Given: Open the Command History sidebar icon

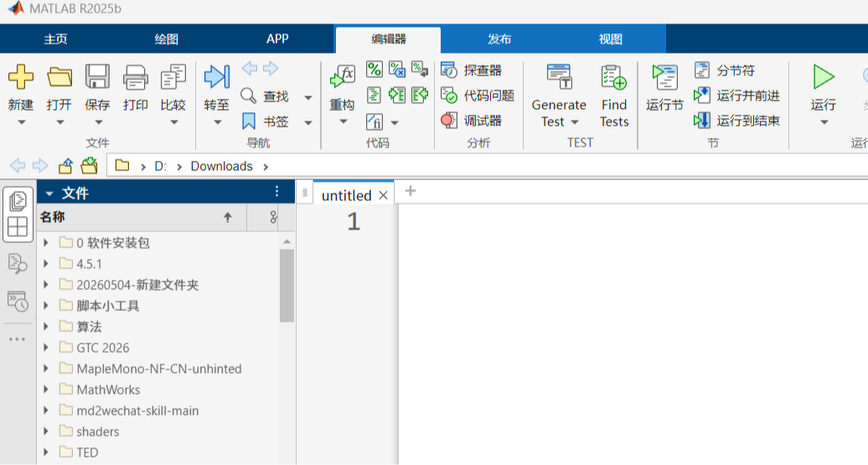Looking at the screenshot, I should pos(18,301).
